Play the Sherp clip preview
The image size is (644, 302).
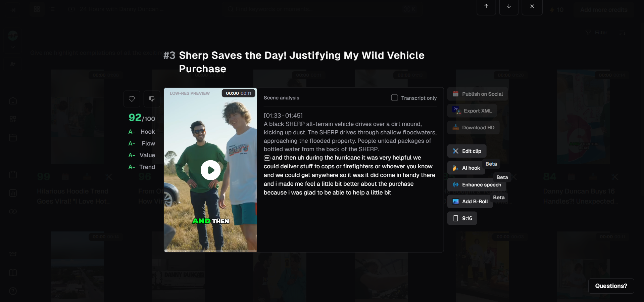210,170
